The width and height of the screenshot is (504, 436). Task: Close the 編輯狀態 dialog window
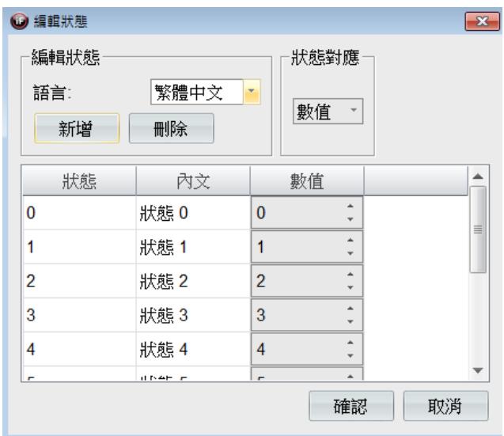point(482,21)
